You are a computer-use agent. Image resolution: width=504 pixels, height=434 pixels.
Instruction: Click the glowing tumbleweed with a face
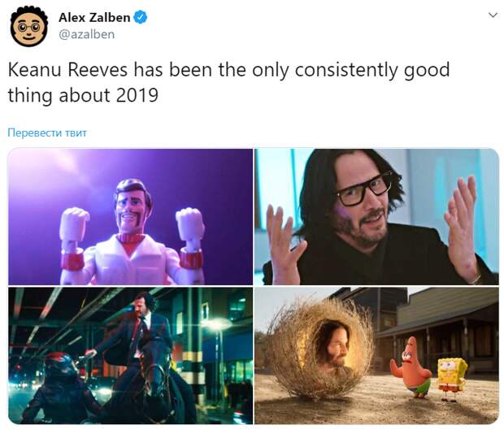tap(320, 349)
